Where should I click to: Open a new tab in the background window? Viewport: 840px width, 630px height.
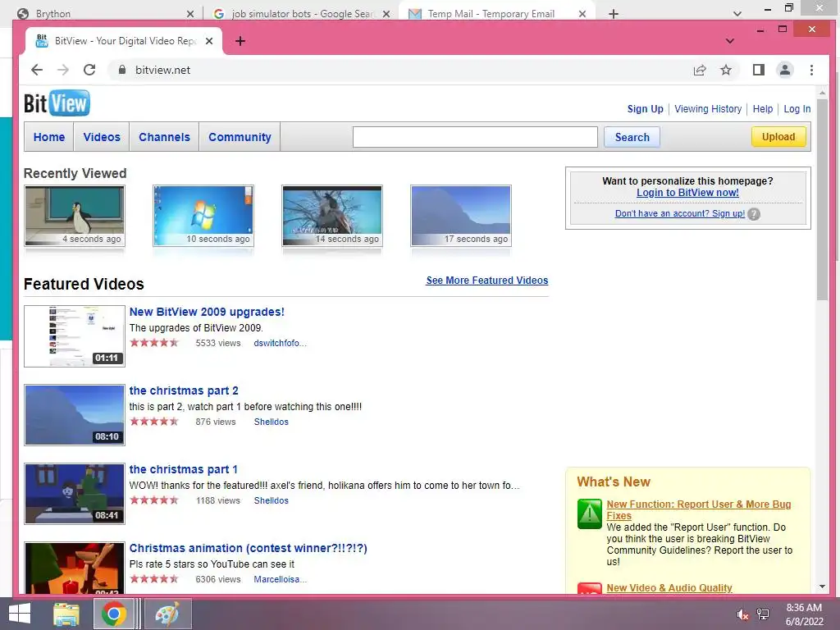(614, 13)
